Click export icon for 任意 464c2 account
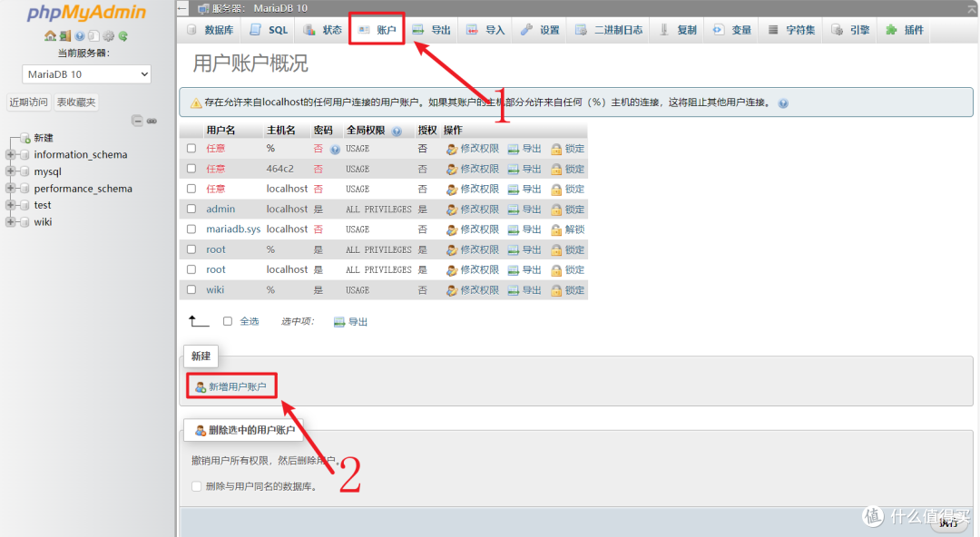The width and height of the screenshot is (980, 537). click(x=514, y=170)
